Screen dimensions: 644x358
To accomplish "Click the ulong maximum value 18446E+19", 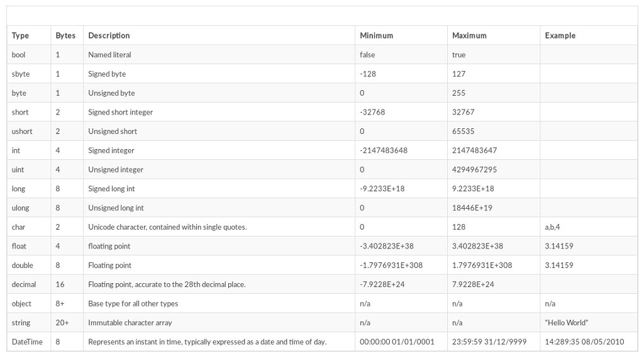I will tap(473, 208).
